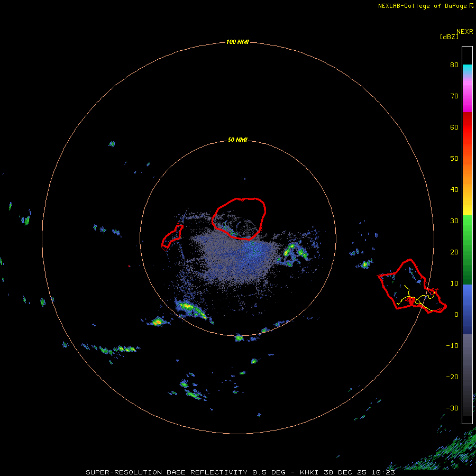
Task: Click the KHKI station identifier in caption
Action: click(x=309, y=472)
